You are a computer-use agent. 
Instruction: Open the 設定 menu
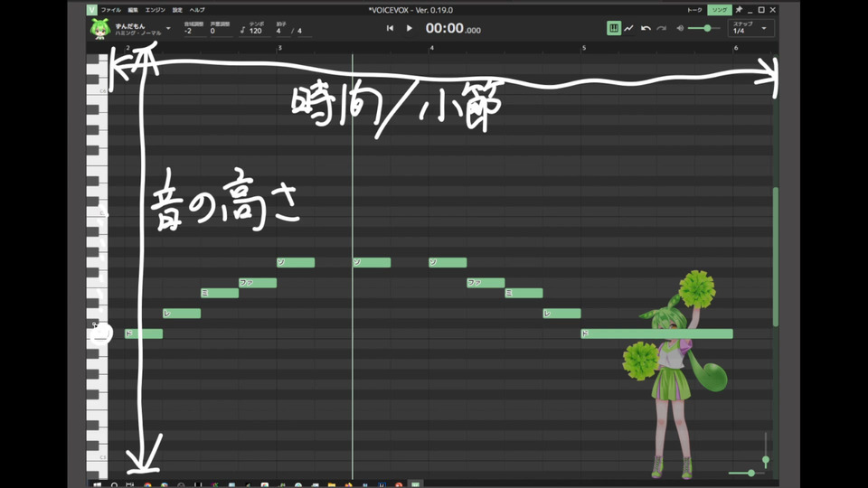point(177,10)
